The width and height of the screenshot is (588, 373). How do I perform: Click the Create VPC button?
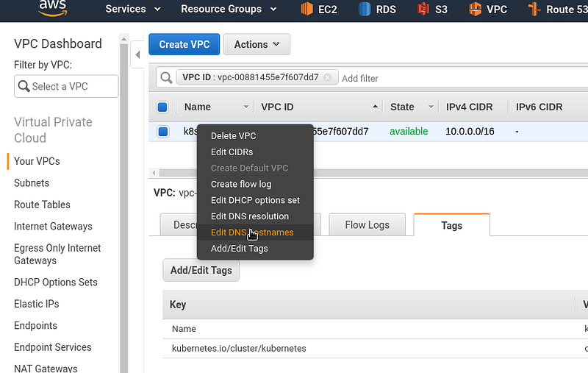[184, 44]
